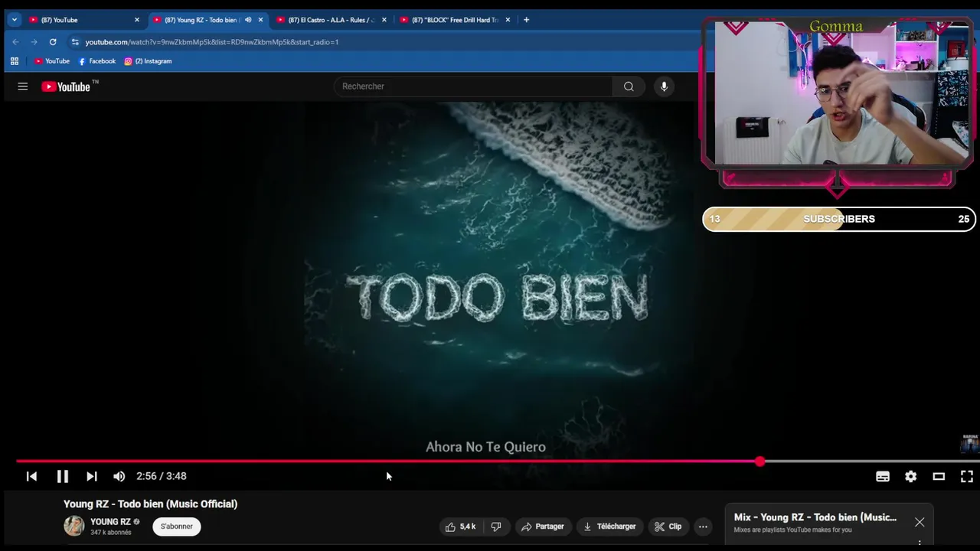
Task: Skip to previous video in player
Action: point(31,476)
